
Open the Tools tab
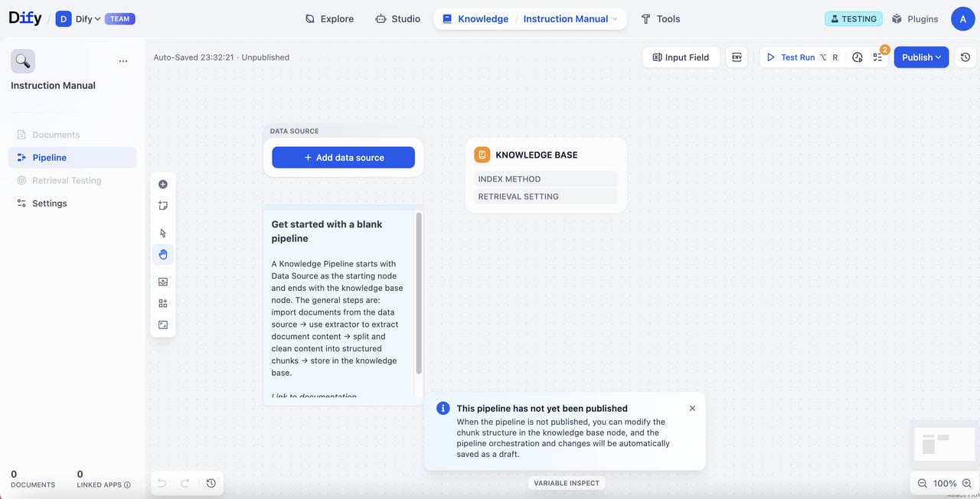coord(660,19)
